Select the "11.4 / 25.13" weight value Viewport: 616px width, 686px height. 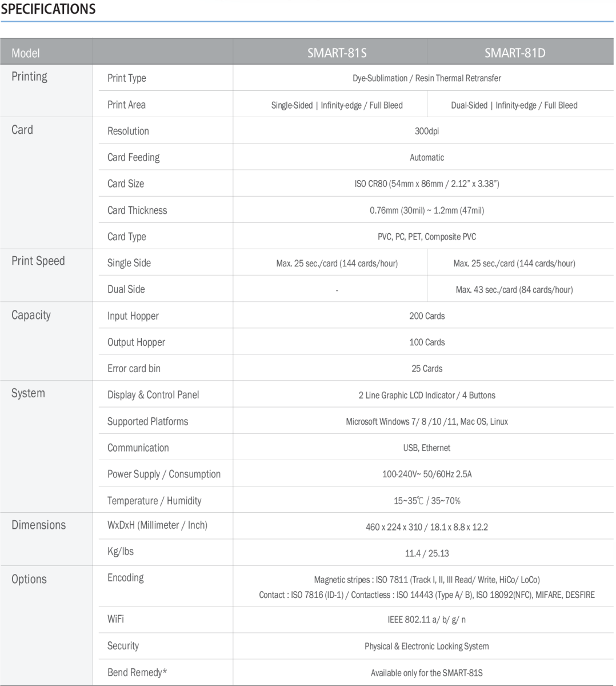point(427,554)
